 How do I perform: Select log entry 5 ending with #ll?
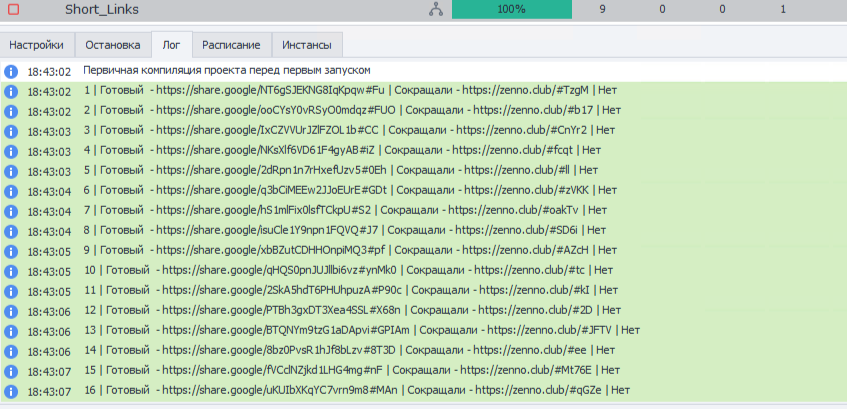341,170
